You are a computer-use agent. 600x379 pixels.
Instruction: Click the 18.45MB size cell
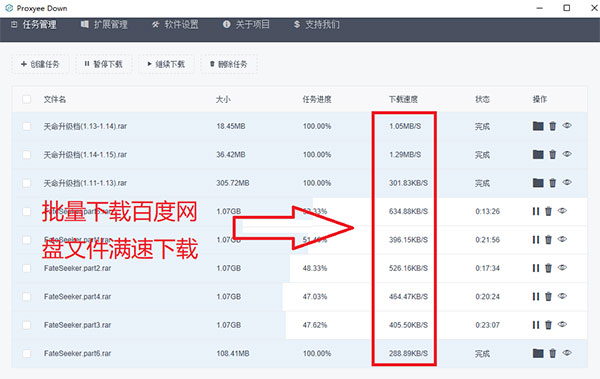coord(231,126)
